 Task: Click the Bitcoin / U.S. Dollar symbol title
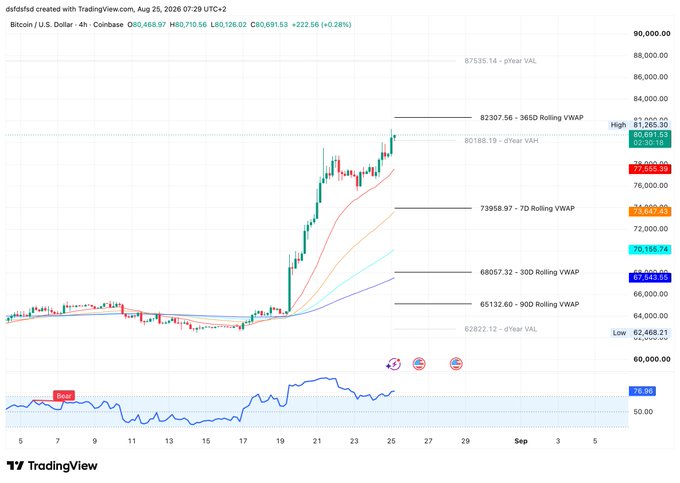41,25
